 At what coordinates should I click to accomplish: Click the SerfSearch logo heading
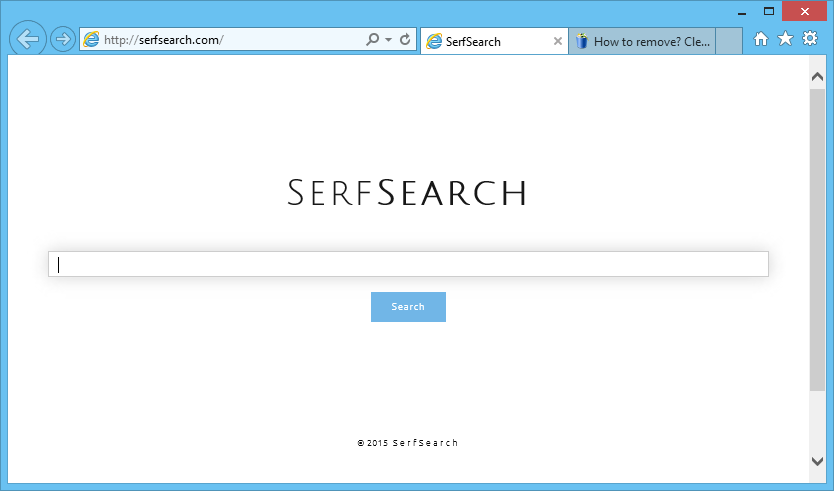click(x=407, y=192)
